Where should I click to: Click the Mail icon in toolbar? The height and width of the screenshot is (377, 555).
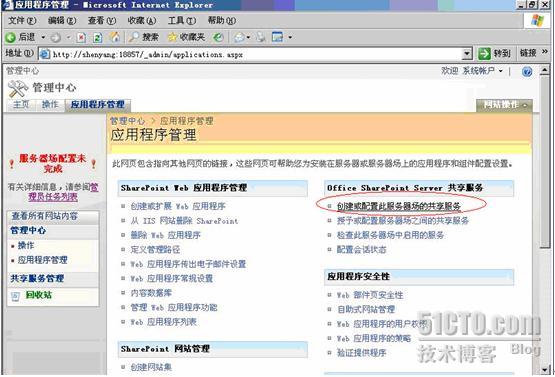click(x=240, y=37)
